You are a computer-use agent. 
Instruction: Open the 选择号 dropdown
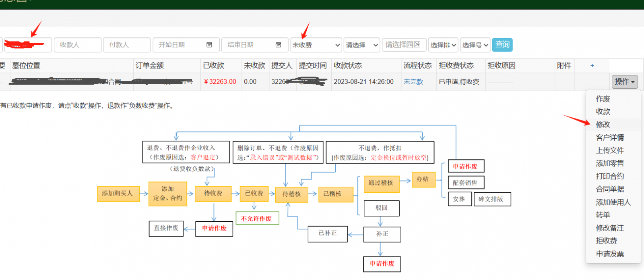pos(475,45)
